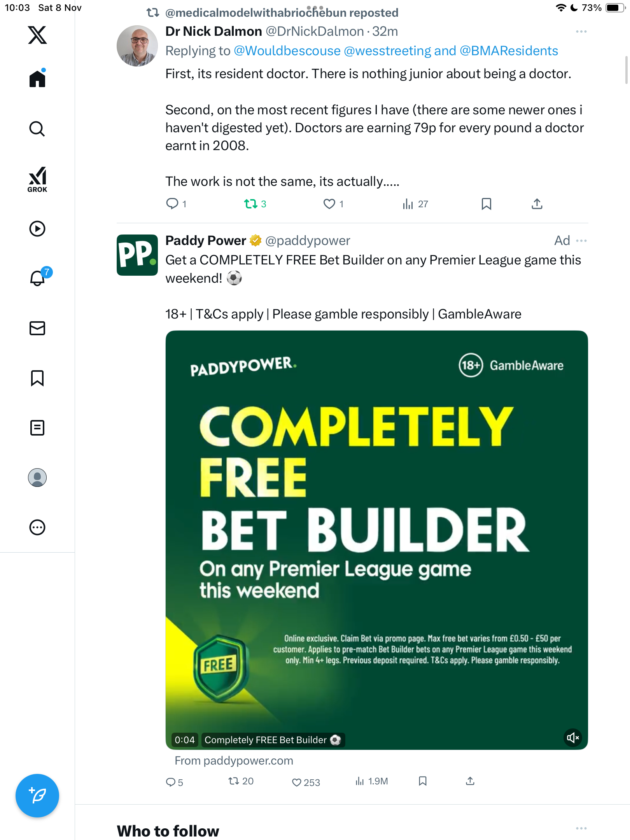Expand Who to follow options menu
The width and height of the screenshot is (630, 840).
coord(581,828)
